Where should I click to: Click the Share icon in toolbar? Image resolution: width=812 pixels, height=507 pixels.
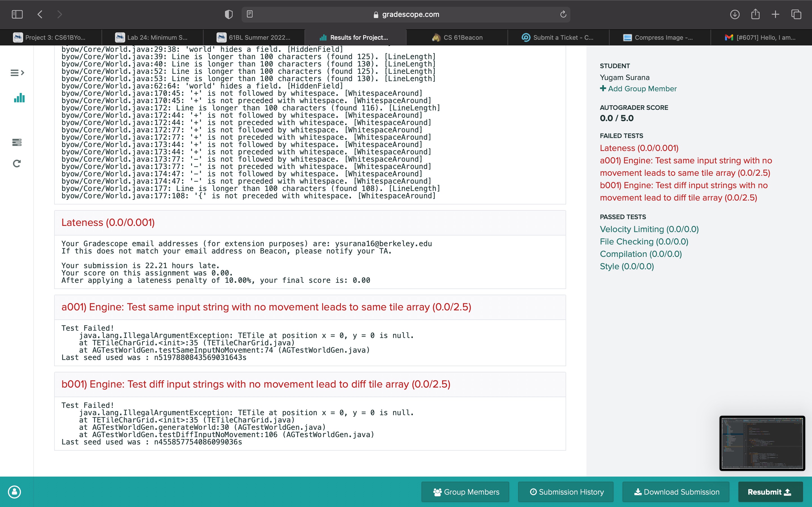[x=755, y=14]
